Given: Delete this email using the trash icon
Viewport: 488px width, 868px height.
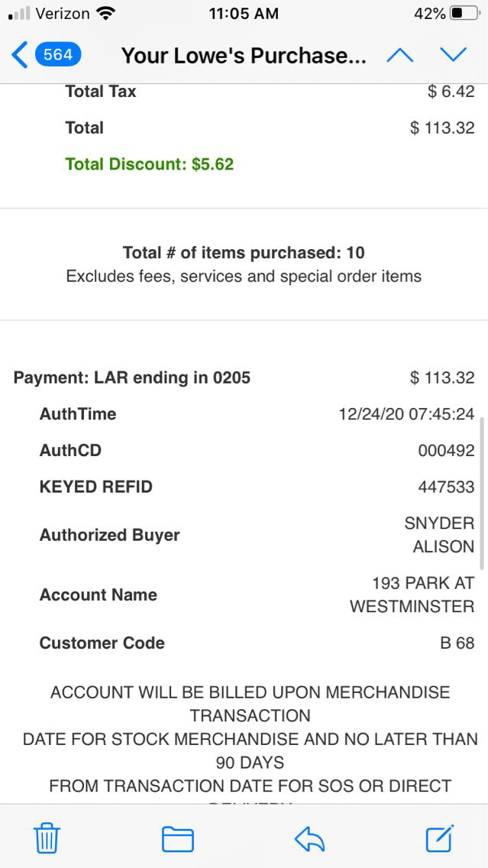Looking at the screenshot, I should 47,839.
